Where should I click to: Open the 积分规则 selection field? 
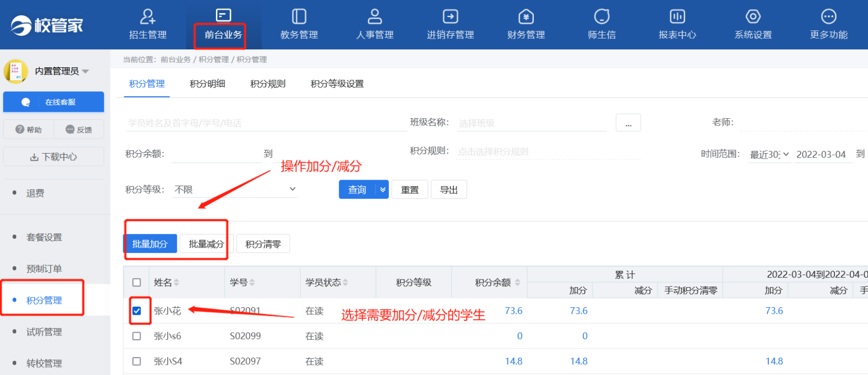tap(548, 151)
